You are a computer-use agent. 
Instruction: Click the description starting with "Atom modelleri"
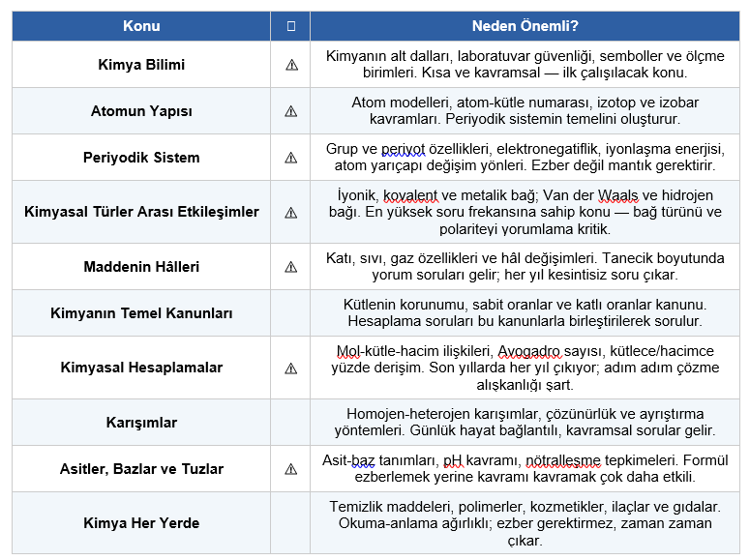coord(525,111)
